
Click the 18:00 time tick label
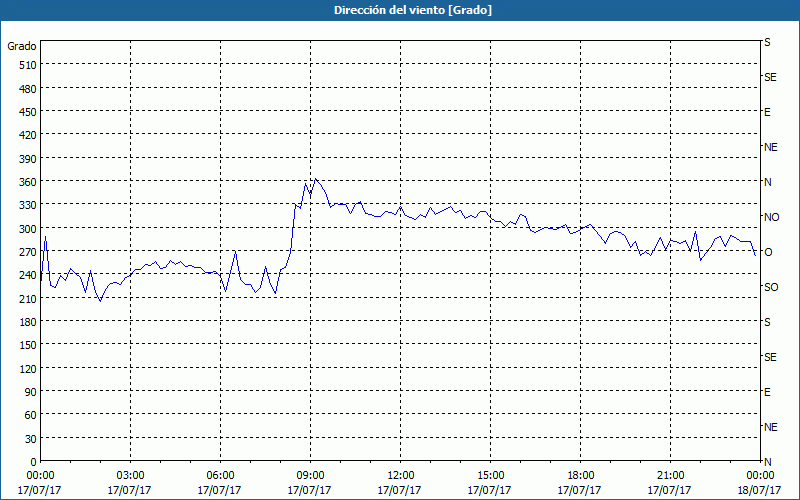pyautogui.click(x=580, y=476)
